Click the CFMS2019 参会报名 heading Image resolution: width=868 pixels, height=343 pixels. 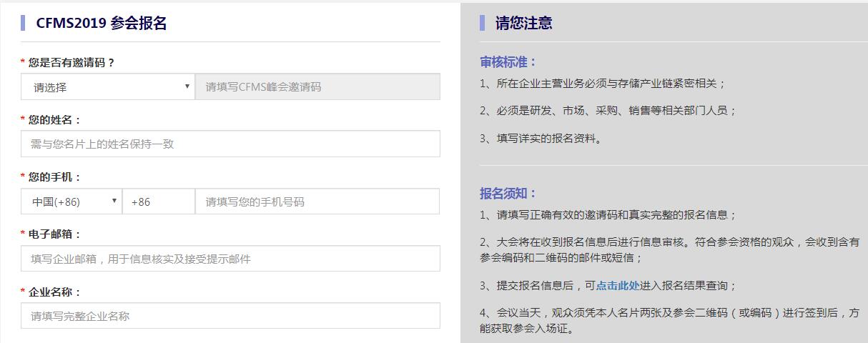pos(102,23)
